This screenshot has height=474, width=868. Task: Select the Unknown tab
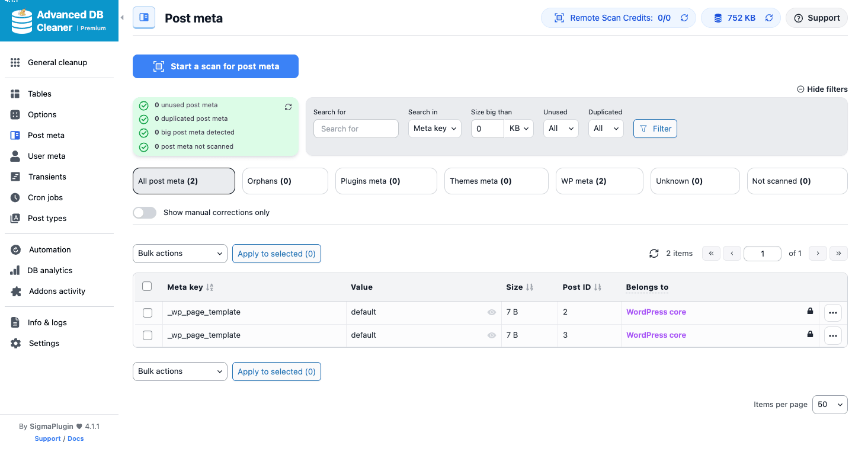695,181
